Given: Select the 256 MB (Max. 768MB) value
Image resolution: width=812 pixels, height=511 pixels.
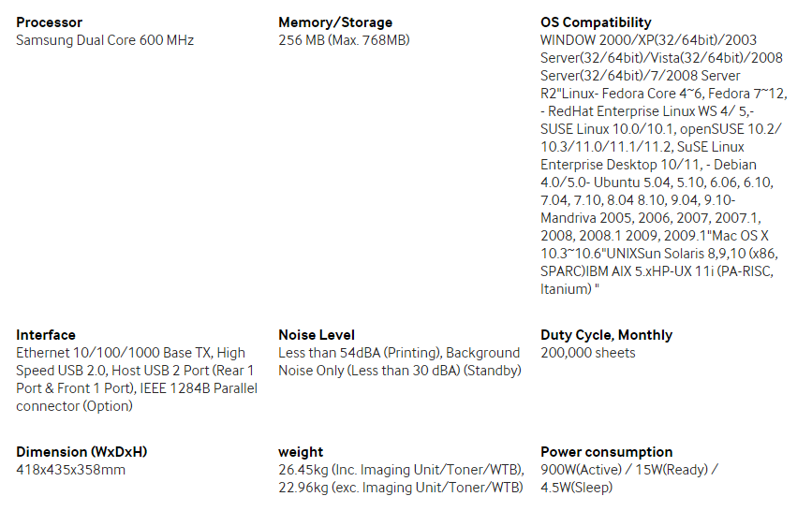Looking at the screenshot, I should pyautogui.click(x=344, y=40).
